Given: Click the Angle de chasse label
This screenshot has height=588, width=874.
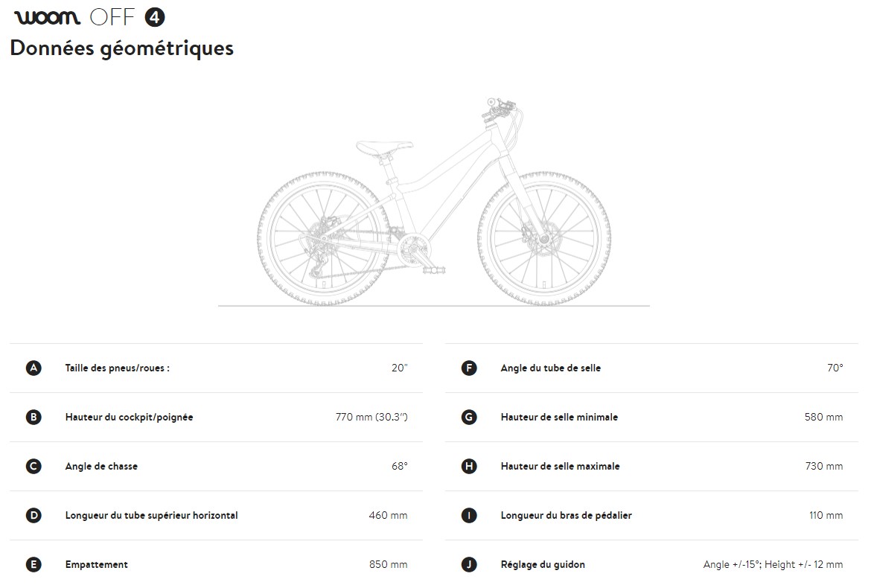Looking at the screenshot, I should [x=101, y=466].
